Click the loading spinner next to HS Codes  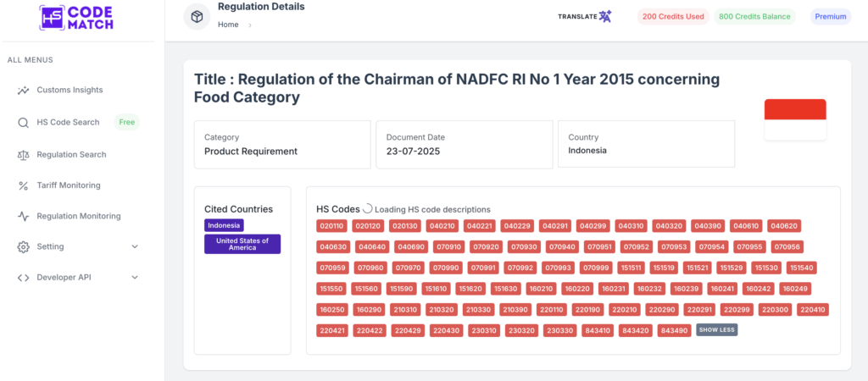tap(368, 209)
